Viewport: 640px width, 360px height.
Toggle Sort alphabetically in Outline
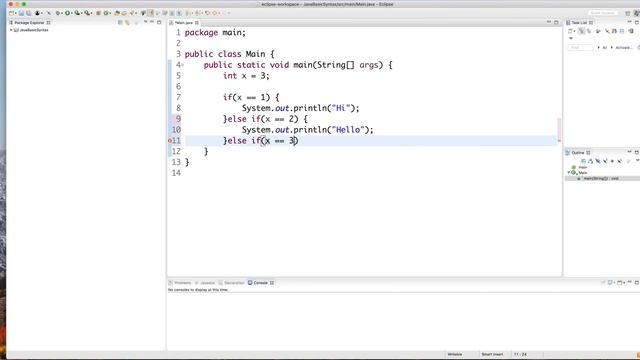tap(590, 161)
